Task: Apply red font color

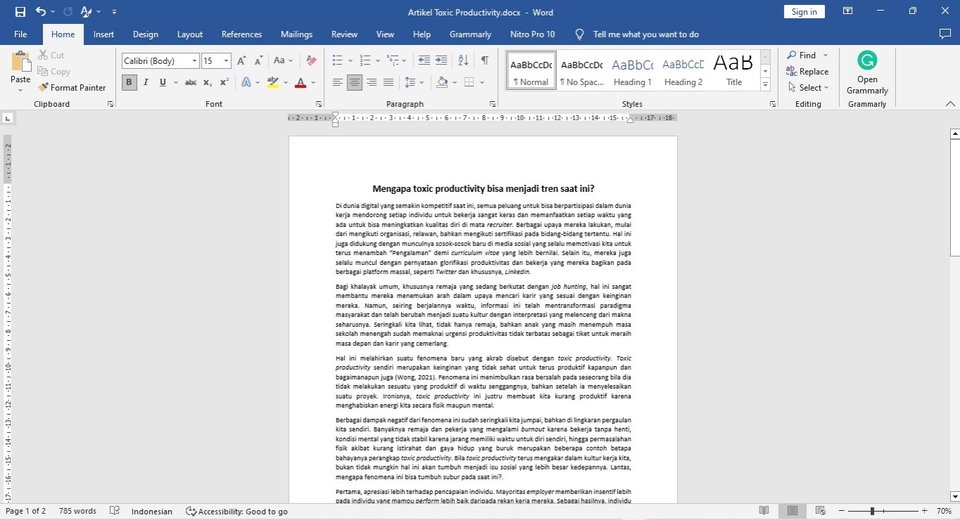Action: (x=300, y=82)
